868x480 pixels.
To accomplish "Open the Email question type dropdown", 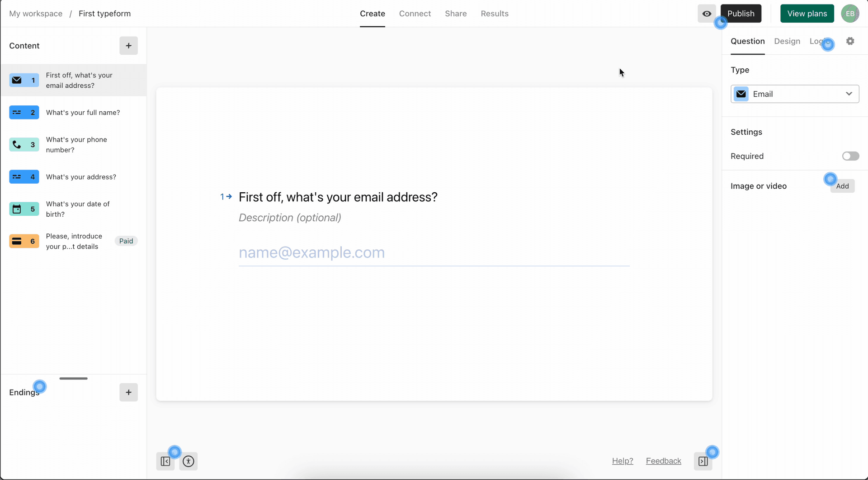I will (795, 94).
